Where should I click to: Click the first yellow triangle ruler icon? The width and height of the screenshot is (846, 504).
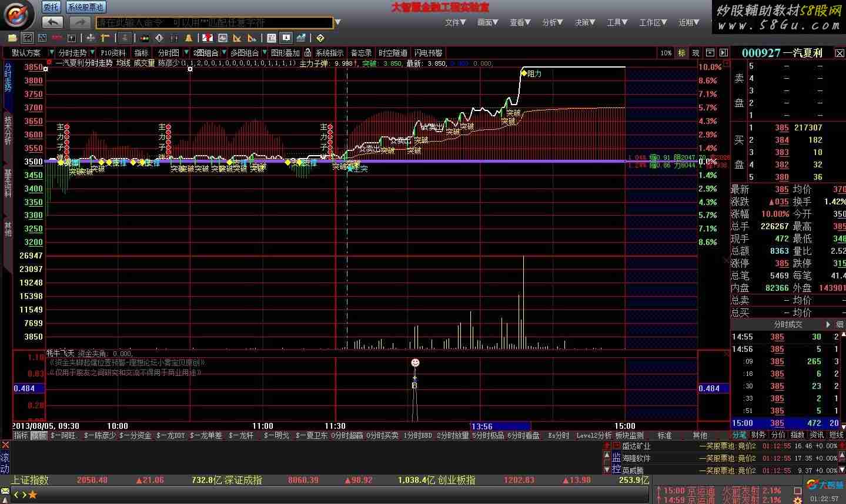pos(237,38)
